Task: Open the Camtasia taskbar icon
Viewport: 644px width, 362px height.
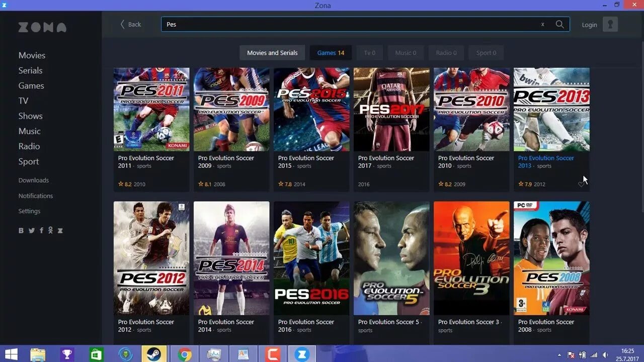Action: click(273, 354)
